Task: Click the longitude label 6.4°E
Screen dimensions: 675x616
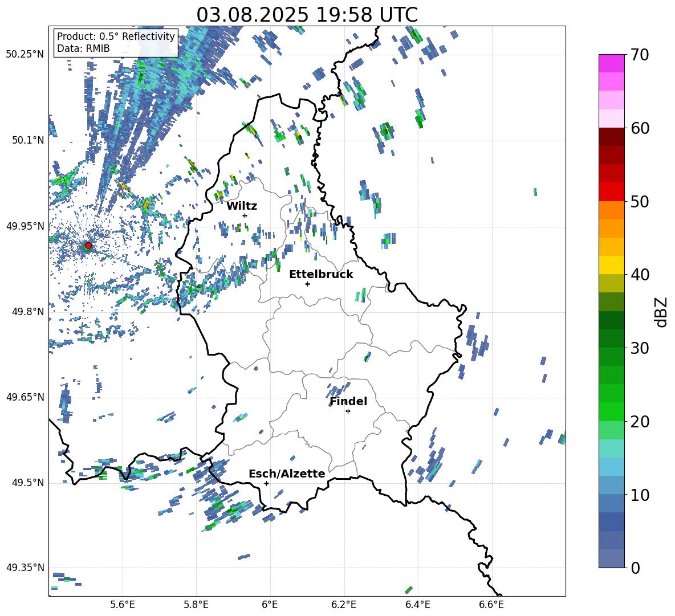Action: pos(417,605)
